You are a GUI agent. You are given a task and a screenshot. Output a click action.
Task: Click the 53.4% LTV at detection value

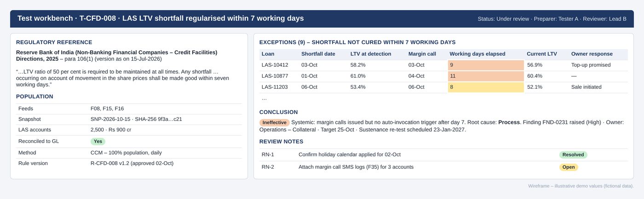coord(358,87)
